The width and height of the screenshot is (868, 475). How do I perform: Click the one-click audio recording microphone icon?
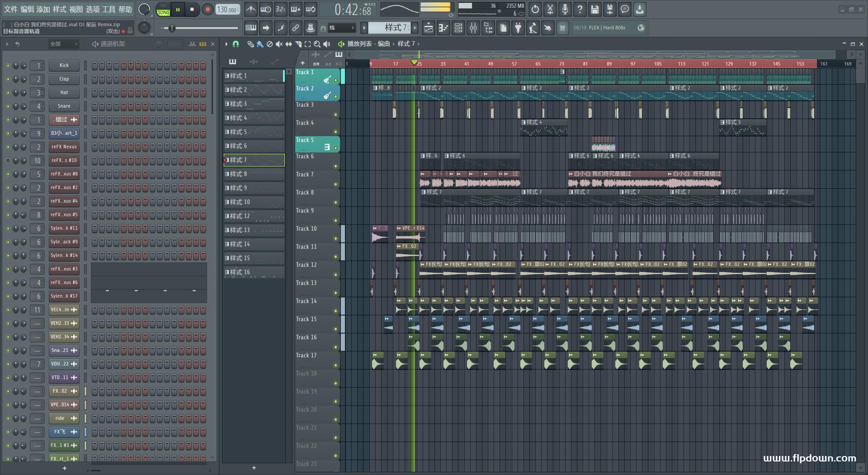(x=565, y=9)
